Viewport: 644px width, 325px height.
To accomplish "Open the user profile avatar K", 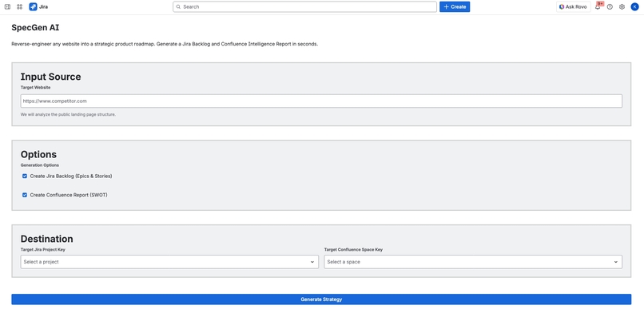I will tap(634, 6).
